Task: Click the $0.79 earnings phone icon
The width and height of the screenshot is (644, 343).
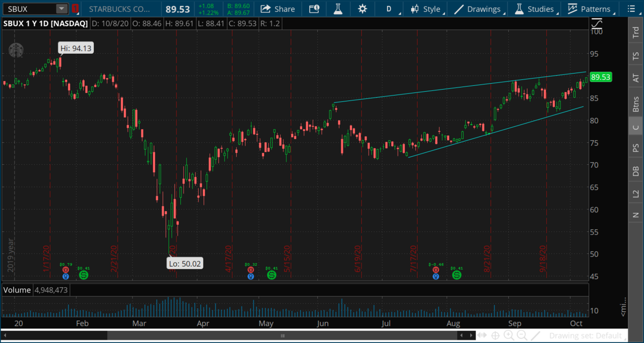Action: pos(65,270)
